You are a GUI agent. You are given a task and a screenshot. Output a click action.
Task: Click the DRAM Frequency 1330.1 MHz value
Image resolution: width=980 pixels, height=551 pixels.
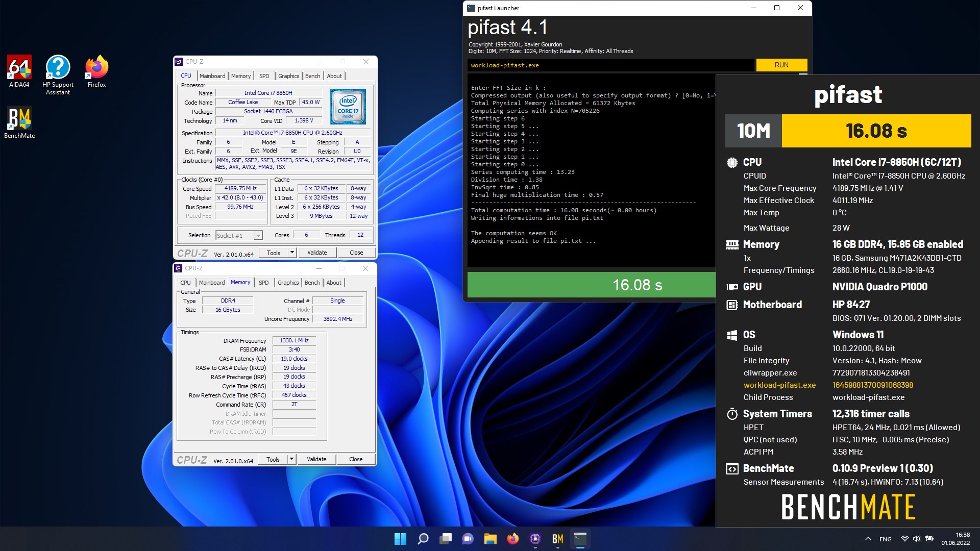click(294, 340)
